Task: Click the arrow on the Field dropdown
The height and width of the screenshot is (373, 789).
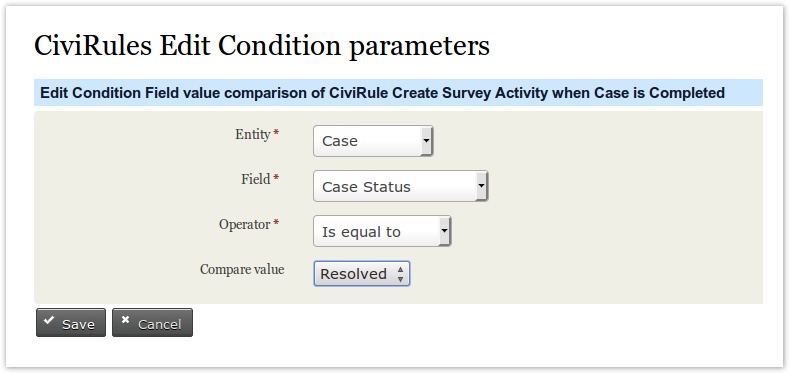Action: 481,186
